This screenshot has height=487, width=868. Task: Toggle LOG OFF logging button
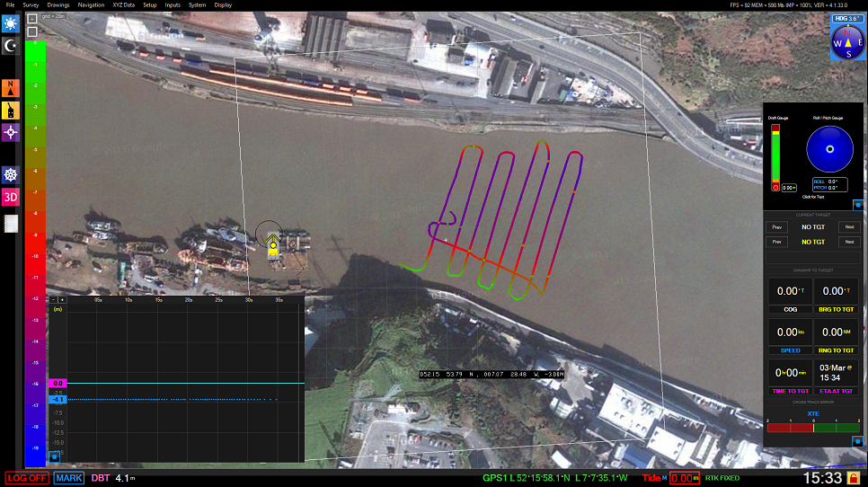26,478
